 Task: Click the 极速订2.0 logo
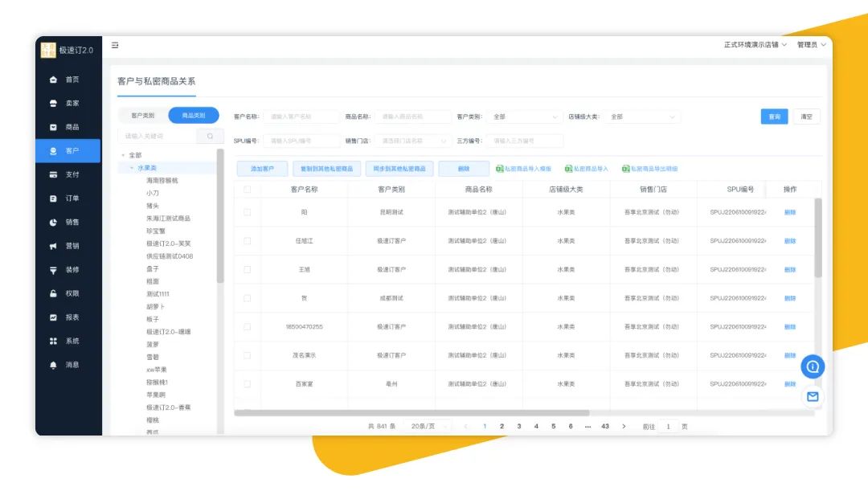(x=67, y=51)
